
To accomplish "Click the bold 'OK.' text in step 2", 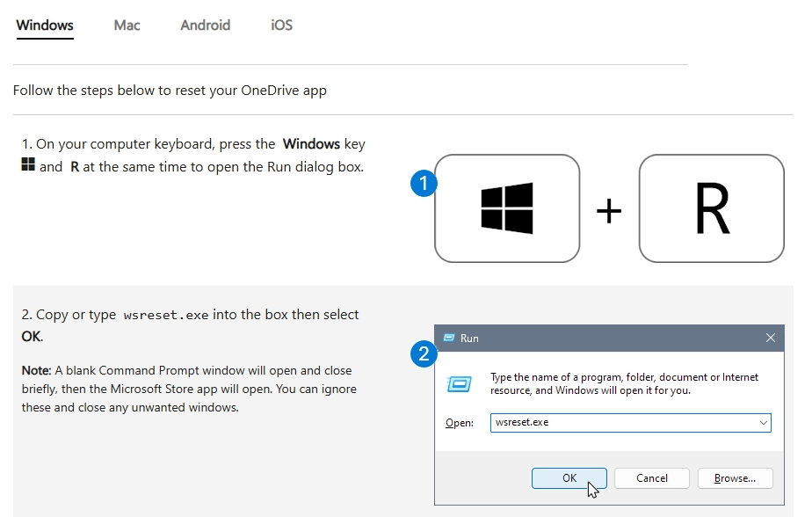I will (33, 337).
